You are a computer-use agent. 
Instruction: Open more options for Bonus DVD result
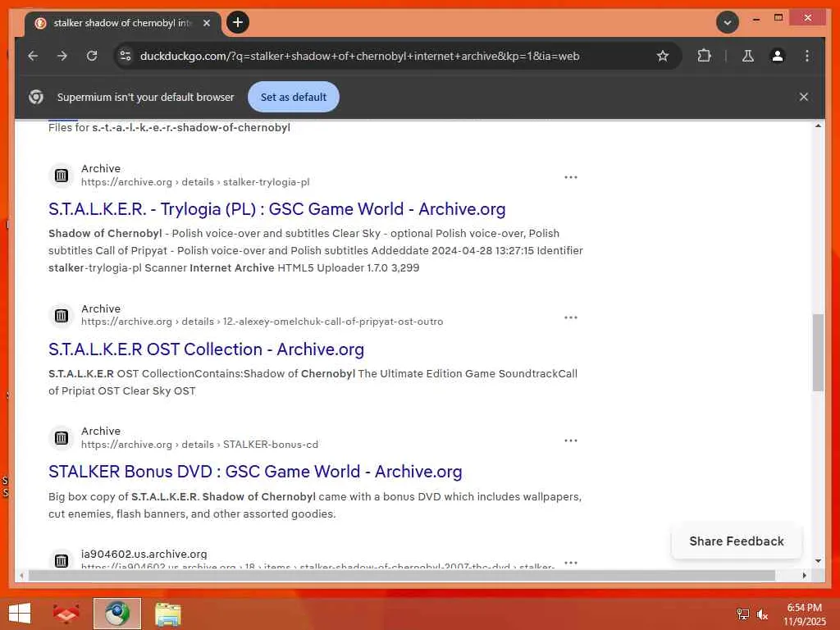(x=571, y=441)
